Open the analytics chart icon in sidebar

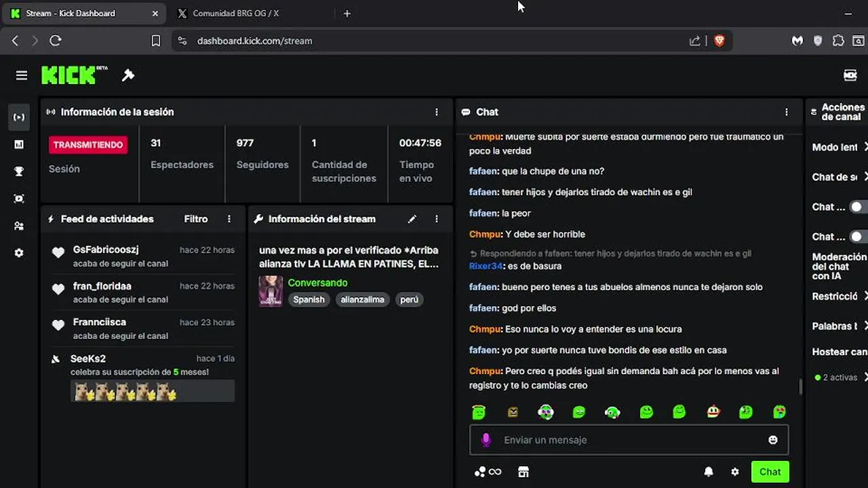[x=19, y=144]
